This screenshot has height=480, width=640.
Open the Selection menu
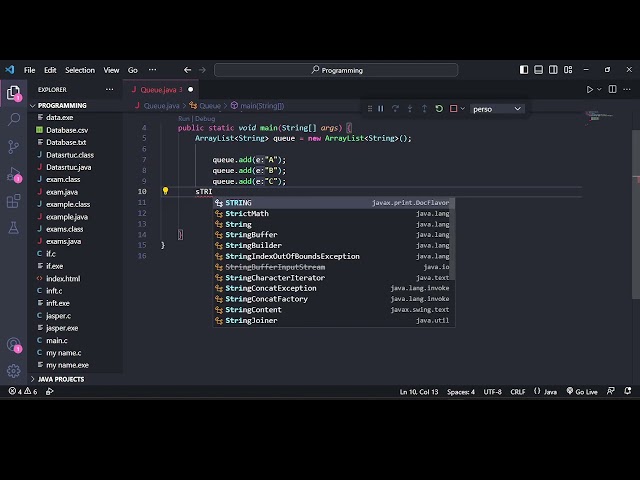[x=80, y=70]
